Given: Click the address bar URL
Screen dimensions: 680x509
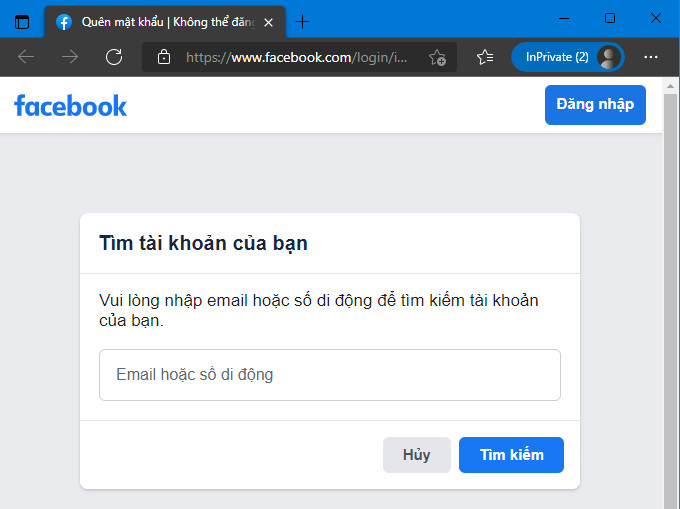Looking at the screenshot, I should click(x=297, y=57).
